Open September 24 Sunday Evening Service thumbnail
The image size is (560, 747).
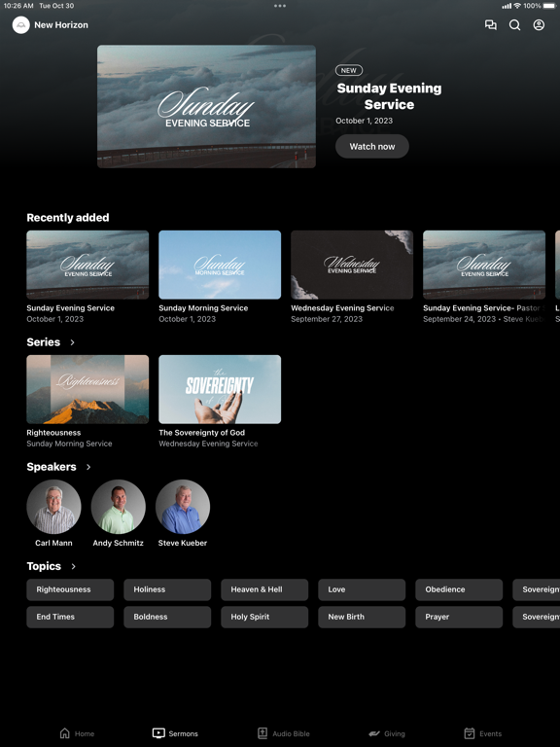[x=484, y=265]
